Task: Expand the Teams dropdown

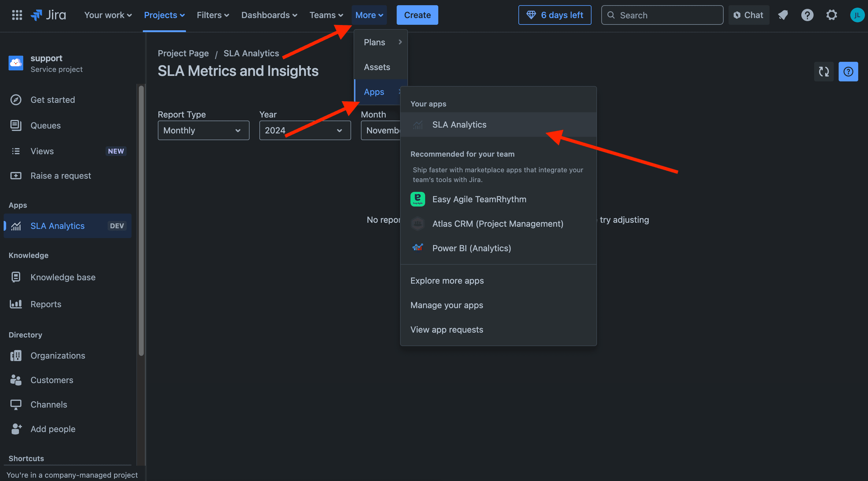Action: tap(326, 15)
